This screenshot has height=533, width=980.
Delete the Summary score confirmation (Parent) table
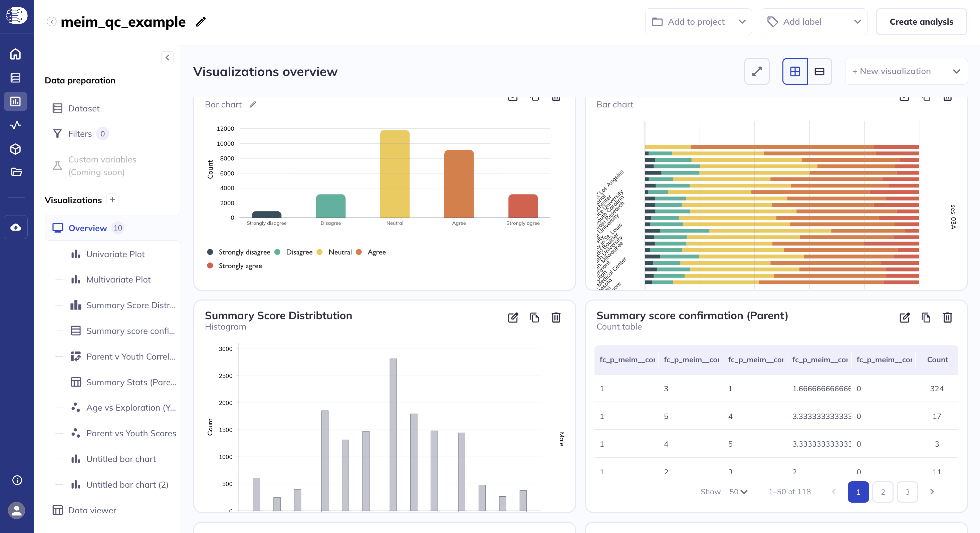(947, 318)
